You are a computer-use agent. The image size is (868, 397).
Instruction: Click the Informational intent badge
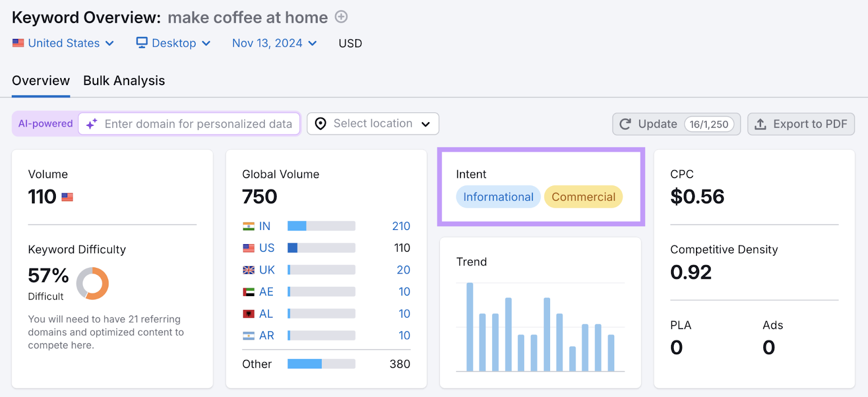[x=498, y=197]
